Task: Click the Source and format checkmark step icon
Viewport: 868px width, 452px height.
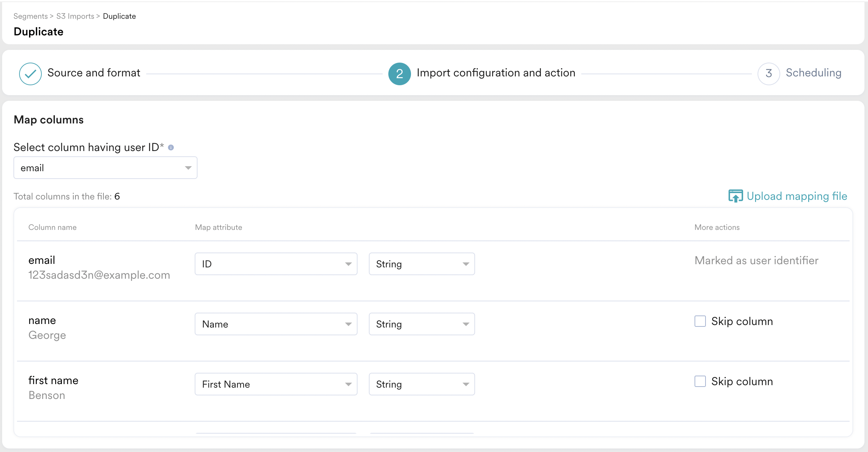Action: click(x=30, y=74)
